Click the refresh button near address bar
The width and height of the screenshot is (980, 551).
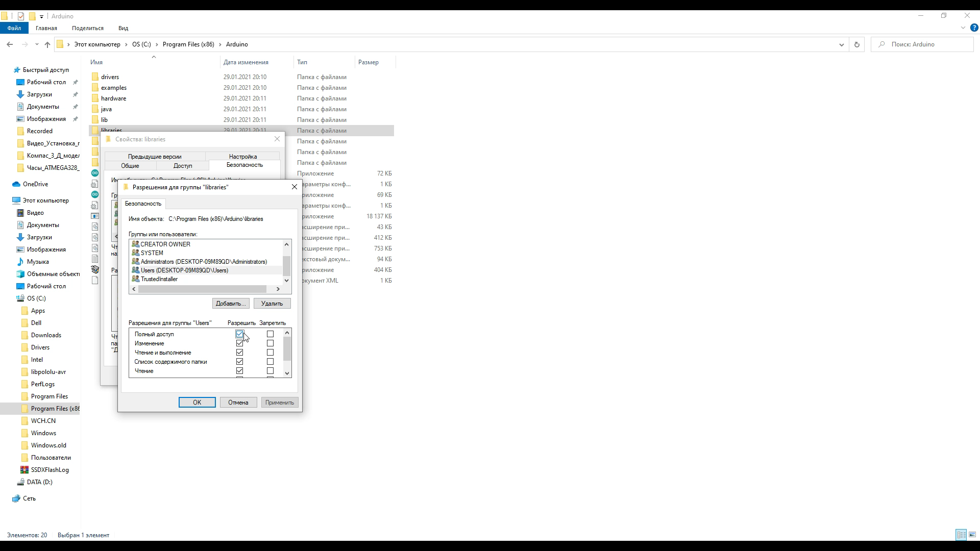856,45
